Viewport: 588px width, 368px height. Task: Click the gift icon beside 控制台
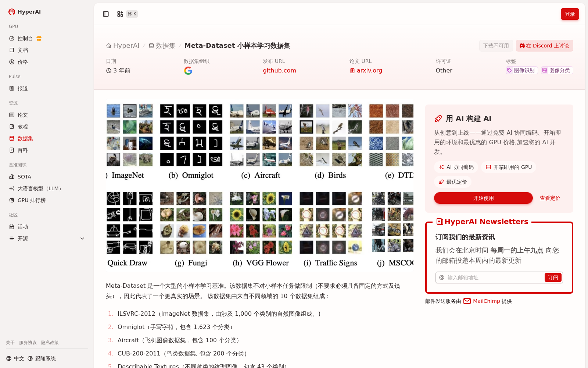(39, 38)
